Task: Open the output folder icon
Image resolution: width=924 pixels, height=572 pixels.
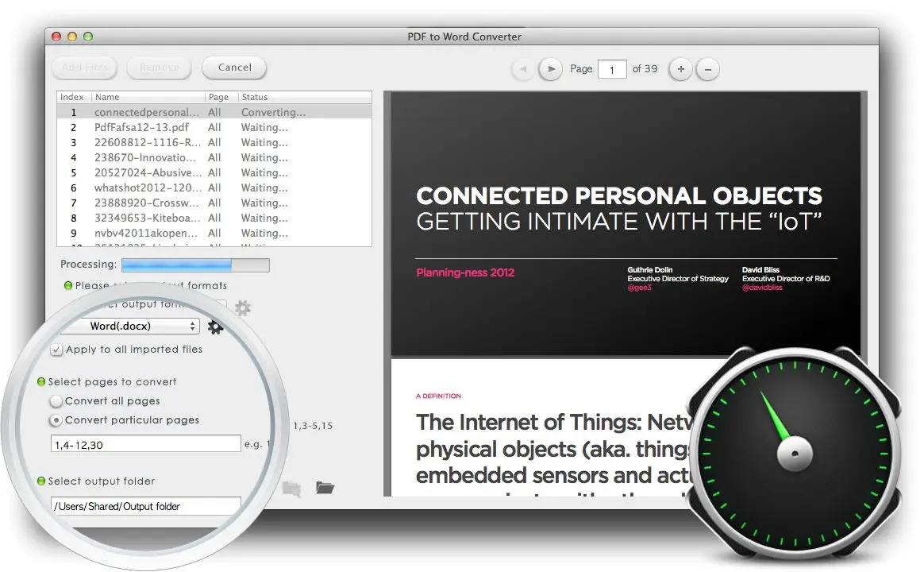Action: click(x=325, y=488)
